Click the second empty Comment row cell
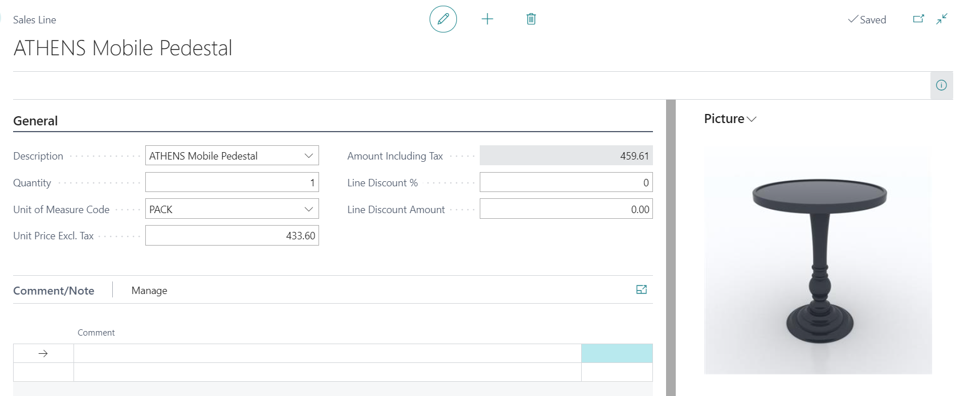Viewport: 980px width, 396px height. point(327,372)
